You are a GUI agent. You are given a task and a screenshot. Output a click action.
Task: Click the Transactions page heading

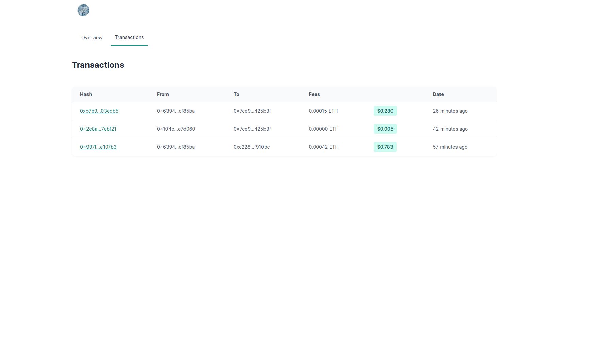[98, 65]
